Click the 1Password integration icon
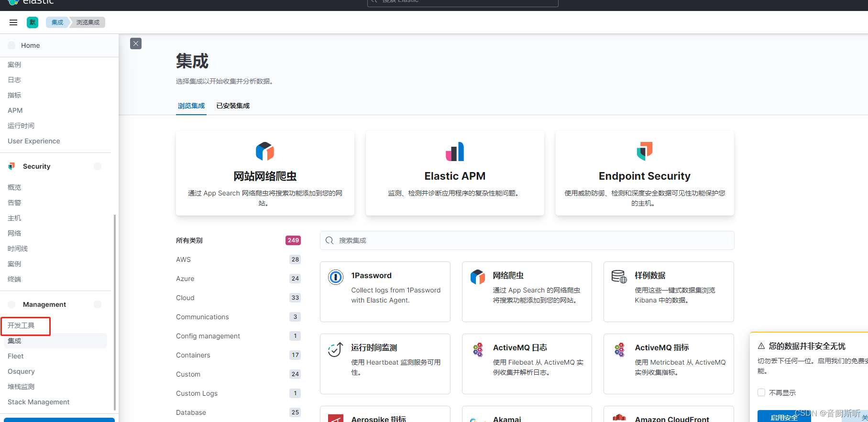 (336, 277)
